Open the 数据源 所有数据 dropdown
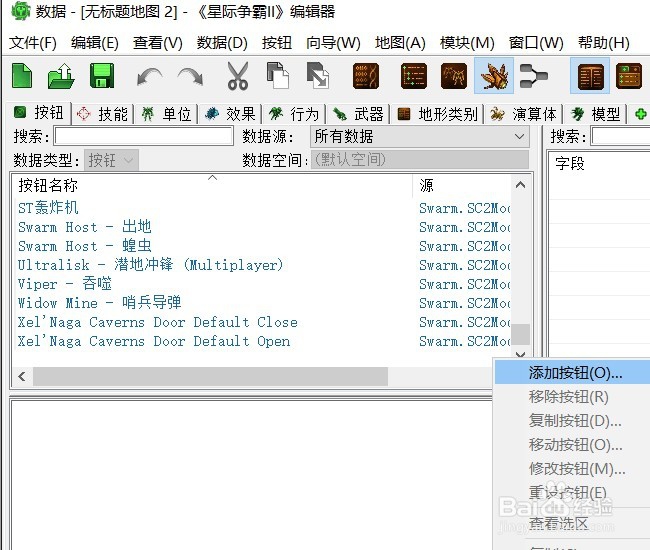The height and width of the screenshot is (550, 650). click(420, 136)
